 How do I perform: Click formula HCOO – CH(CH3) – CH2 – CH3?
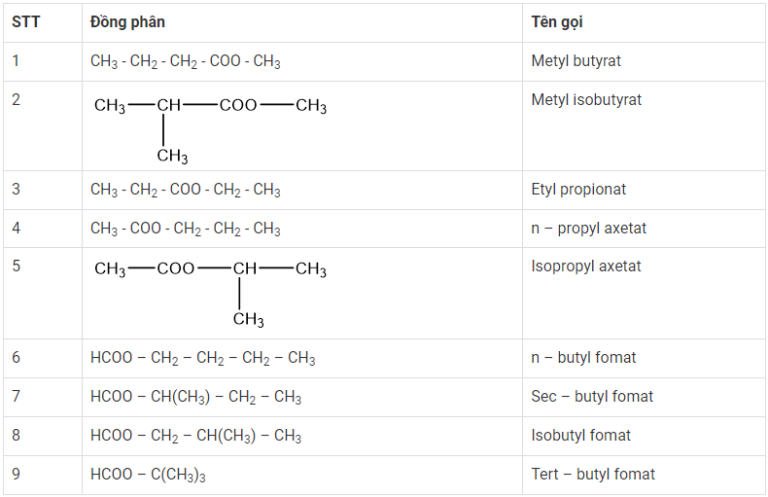[x=196, y=397]
